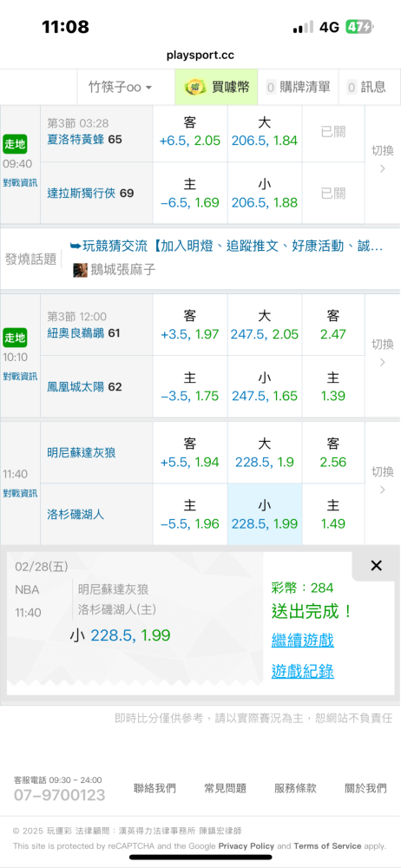Select 主 −3.5, 1.75 for 鳳凰城太陽
This screenshot has height=868, width=401.
[190, 386]
